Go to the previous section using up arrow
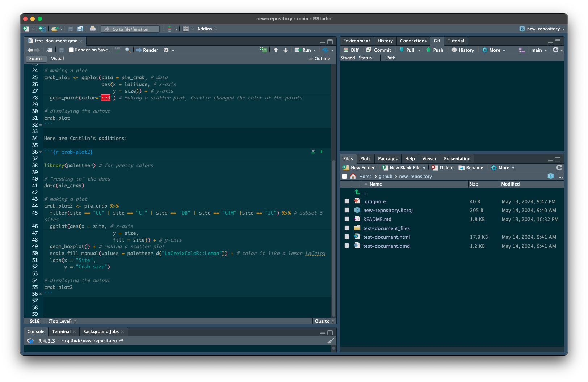 (x=276, y=50)
